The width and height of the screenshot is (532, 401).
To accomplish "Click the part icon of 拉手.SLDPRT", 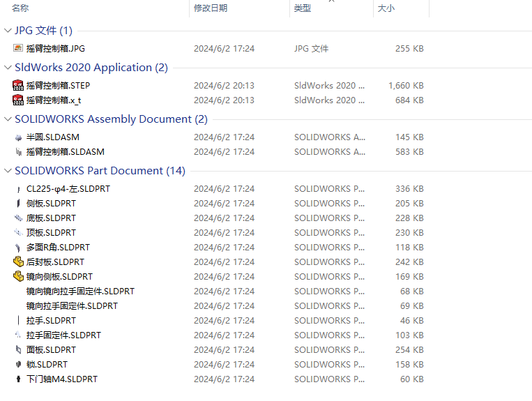I will 18,320.
